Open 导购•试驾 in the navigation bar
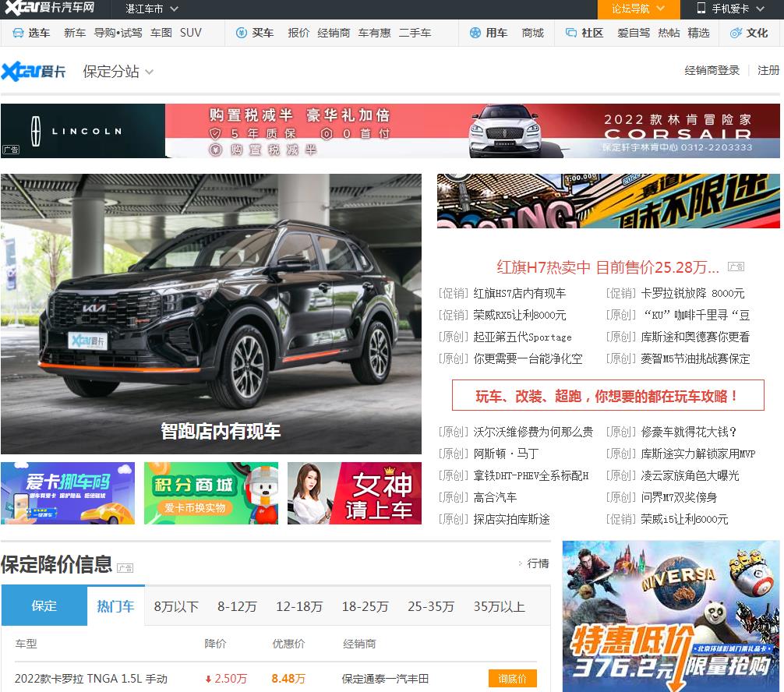The height and width of the screenshot is (692, 784). (118, 33)
